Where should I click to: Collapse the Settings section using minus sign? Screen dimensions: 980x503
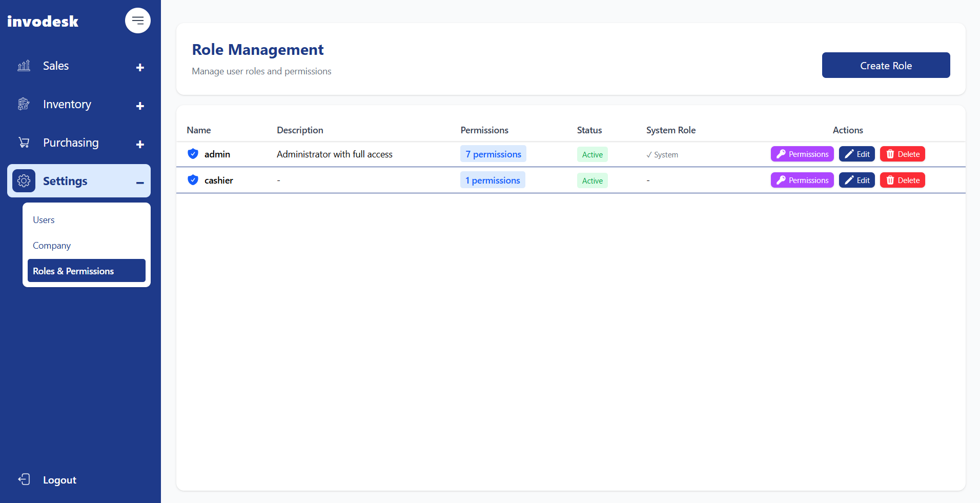139,182
